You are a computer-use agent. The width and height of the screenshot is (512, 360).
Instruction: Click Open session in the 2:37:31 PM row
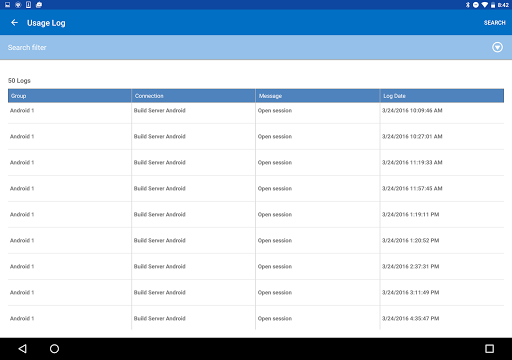tap(275, 266)
